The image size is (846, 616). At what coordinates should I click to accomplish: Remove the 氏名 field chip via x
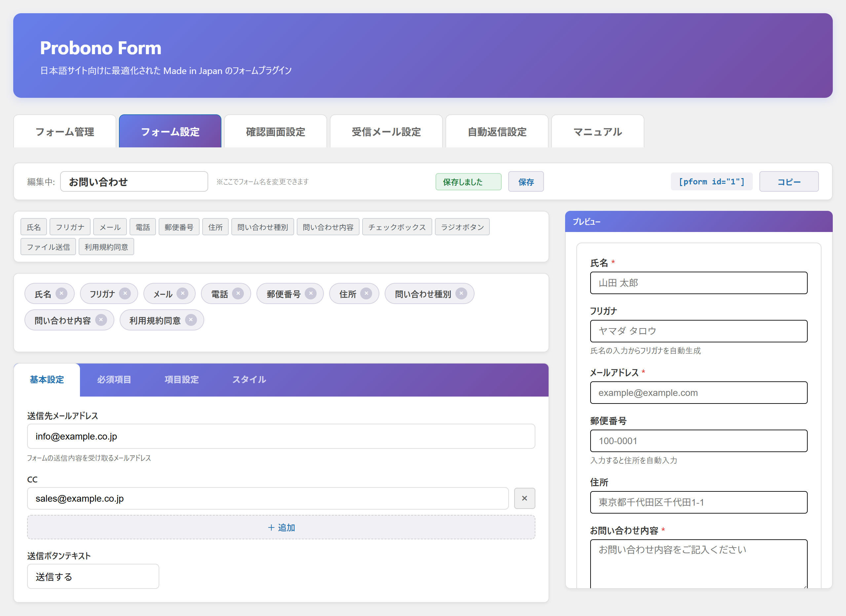[61, 294]
